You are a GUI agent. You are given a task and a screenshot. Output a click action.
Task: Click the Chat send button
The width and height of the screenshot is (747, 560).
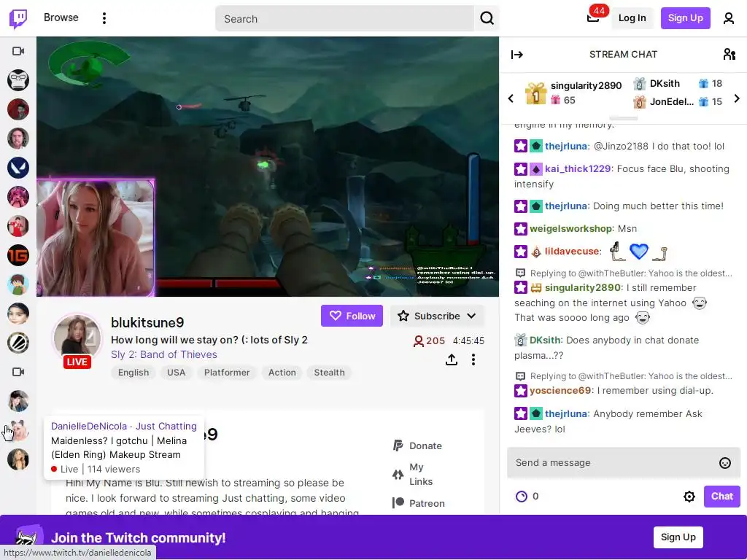[x=721, y=496]
